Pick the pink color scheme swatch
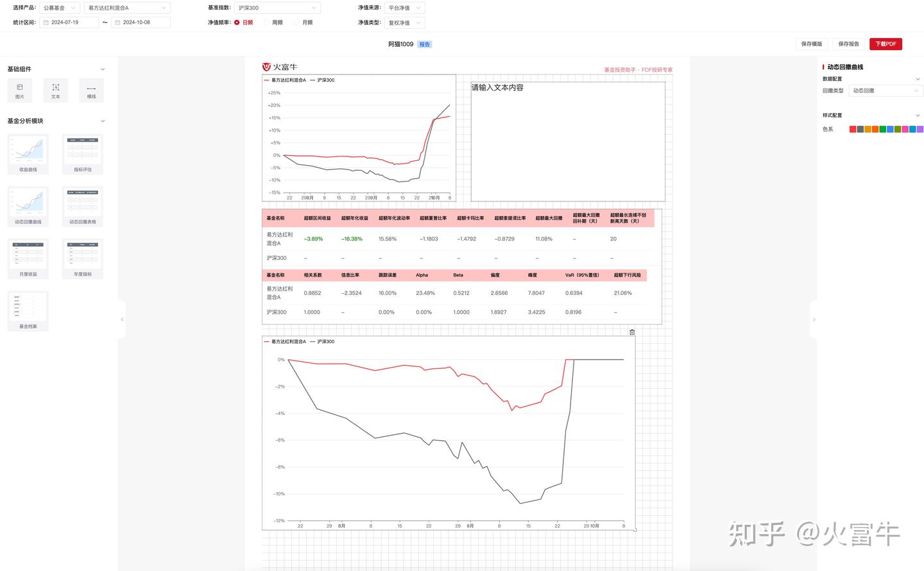Viewport: 924px width, 571px height. (x=905, y=129)
